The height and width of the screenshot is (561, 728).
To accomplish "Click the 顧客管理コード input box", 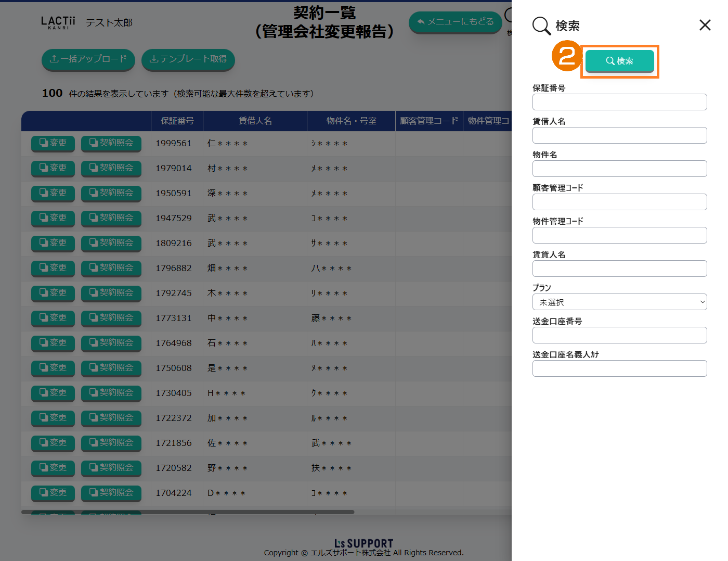I will coord(619,202).
